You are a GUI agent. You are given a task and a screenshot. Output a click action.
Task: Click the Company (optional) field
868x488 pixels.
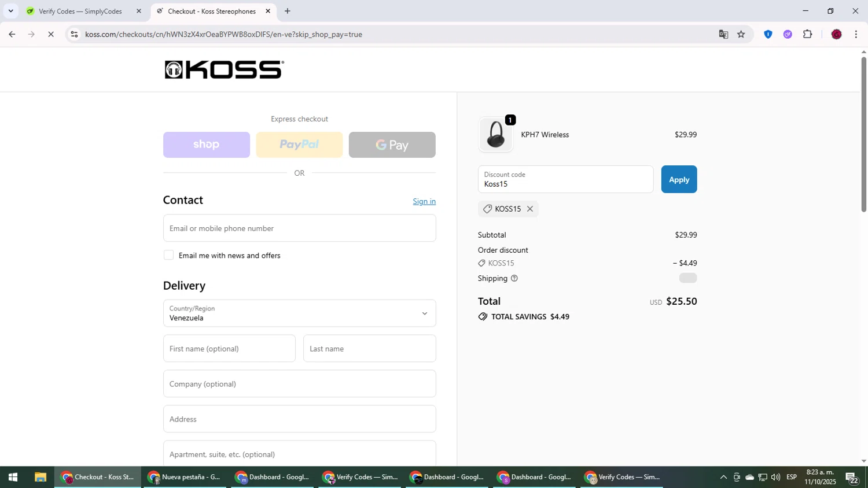(x=299, y=384)
